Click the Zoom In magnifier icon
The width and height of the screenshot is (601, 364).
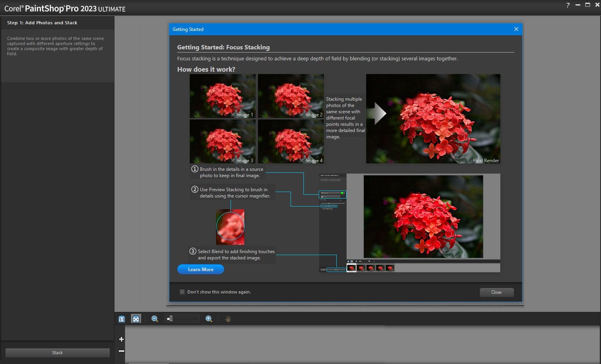(x=209, y=319)
